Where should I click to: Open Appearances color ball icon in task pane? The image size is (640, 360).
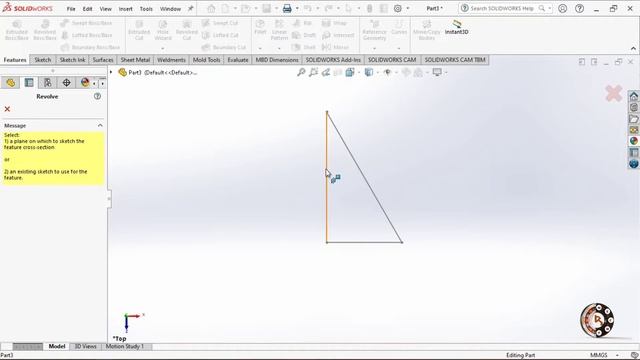tap(633, 141)
